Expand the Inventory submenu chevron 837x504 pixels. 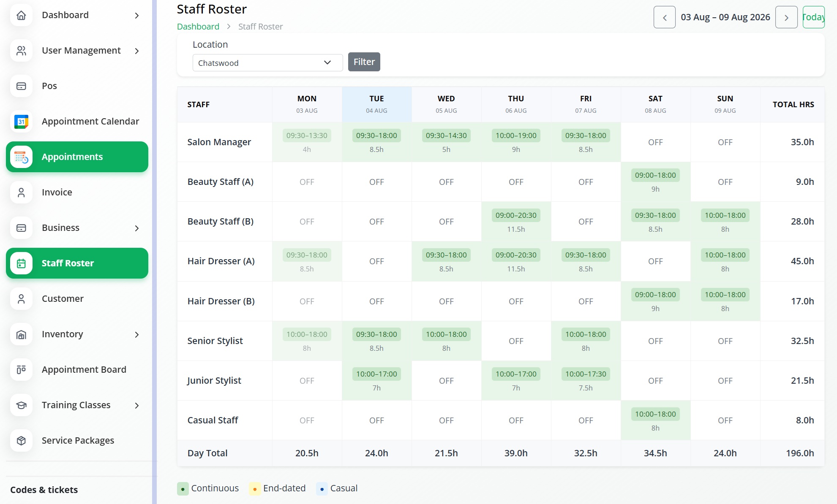point(137,335)
